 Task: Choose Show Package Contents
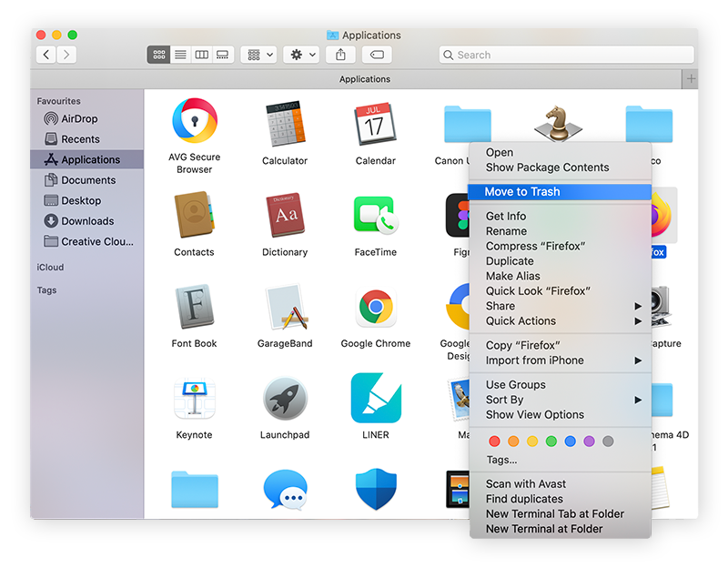pyautogui.click(x=560, y=167)
